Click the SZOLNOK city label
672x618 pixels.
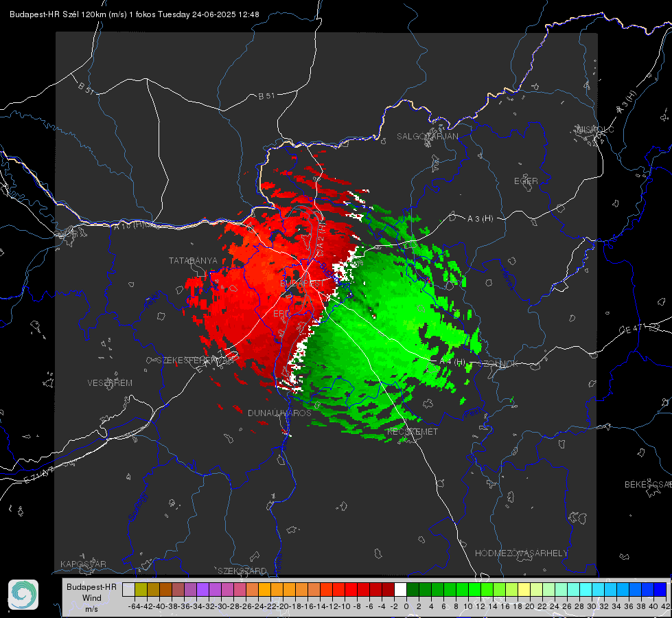500,364
